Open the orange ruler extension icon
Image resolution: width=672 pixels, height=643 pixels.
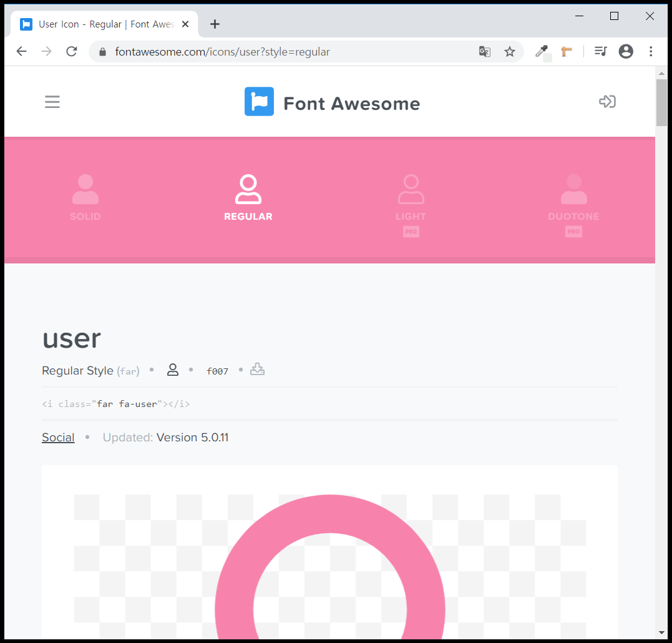[x=567, y=52]
